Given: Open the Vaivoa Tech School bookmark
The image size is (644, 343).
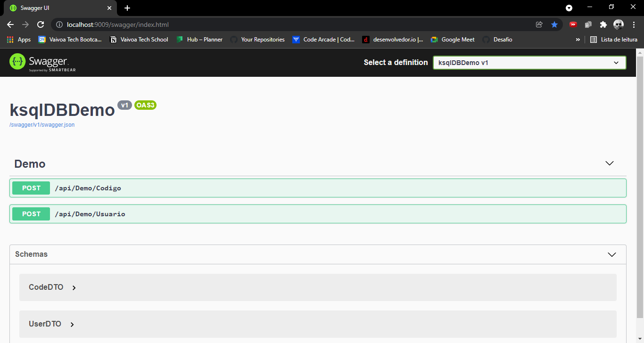Looking at the screenshot, I should [139, 40].
